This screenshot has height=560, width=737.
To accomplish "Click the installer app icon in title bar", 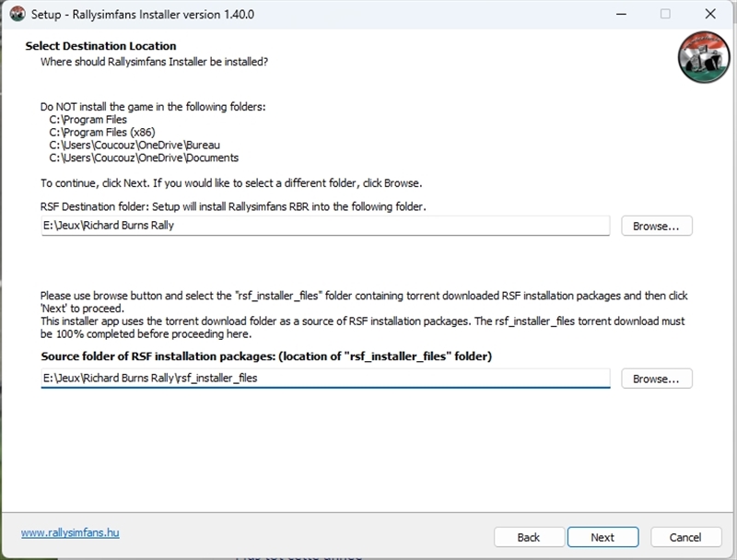I will tap(17, 15).
